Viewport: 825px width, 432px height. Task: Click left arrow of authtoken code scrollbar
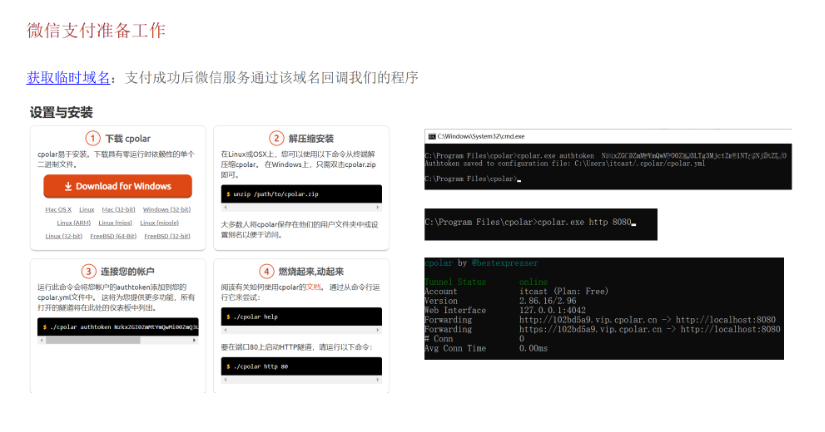pyautogui.click(x=41, y=340)
